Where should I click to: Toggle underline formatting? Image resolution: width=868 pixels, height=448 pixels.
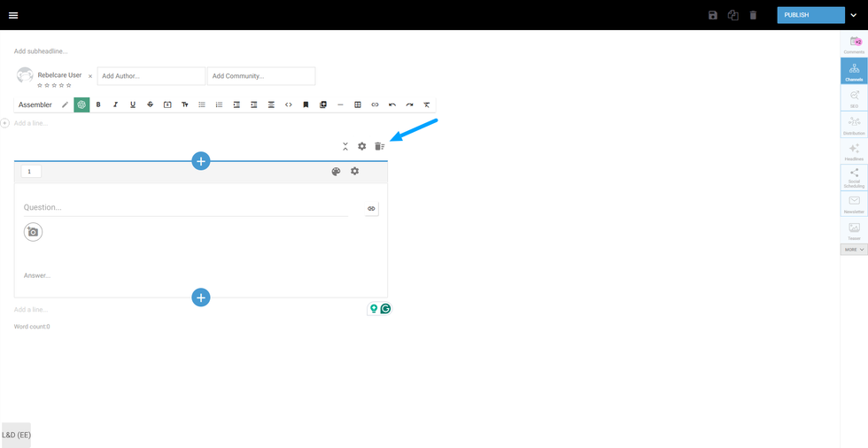point(133,104)
